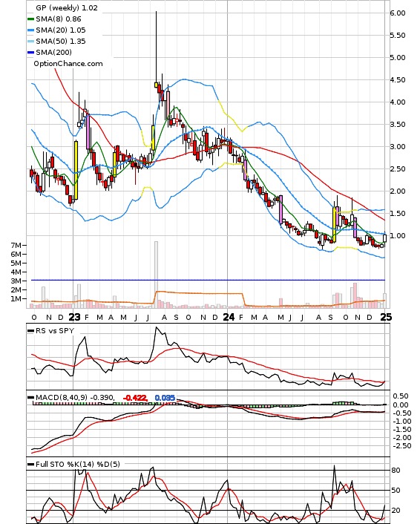Click the 7M volume axis label
Image resolution: width=420 pixels, height=524 pixels.
click(16, 245)
